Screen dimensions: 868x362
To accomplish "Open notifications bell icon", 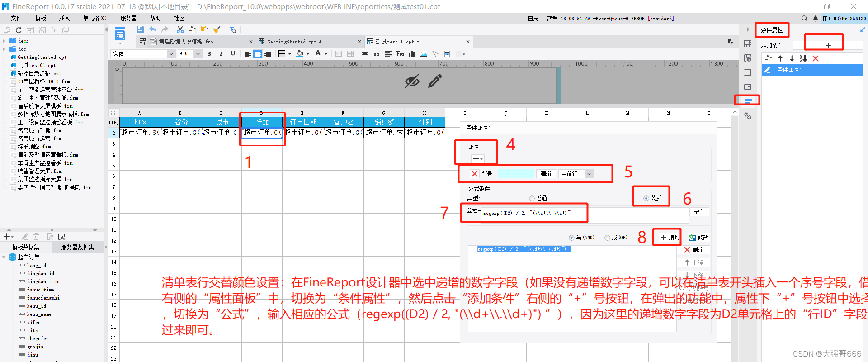I will coord(816,19).
